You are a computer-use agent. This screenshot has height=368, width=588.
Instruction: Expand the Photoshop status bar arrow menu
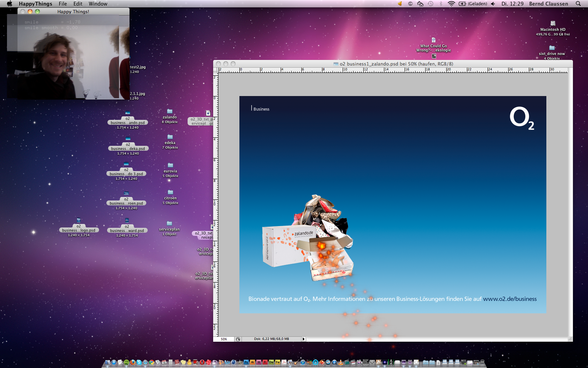(303, 339)
